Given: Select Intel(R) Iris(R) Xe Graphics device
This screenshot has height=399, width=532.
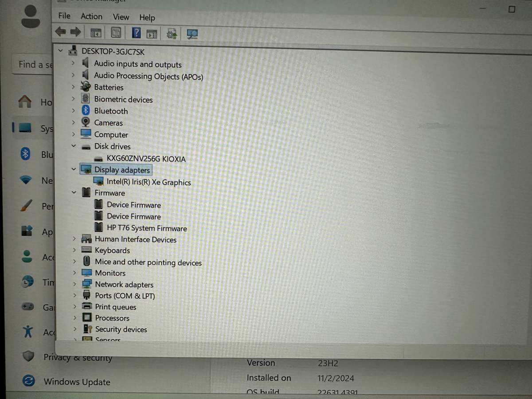Looking at the screenshot, I should tap(149, 182).
